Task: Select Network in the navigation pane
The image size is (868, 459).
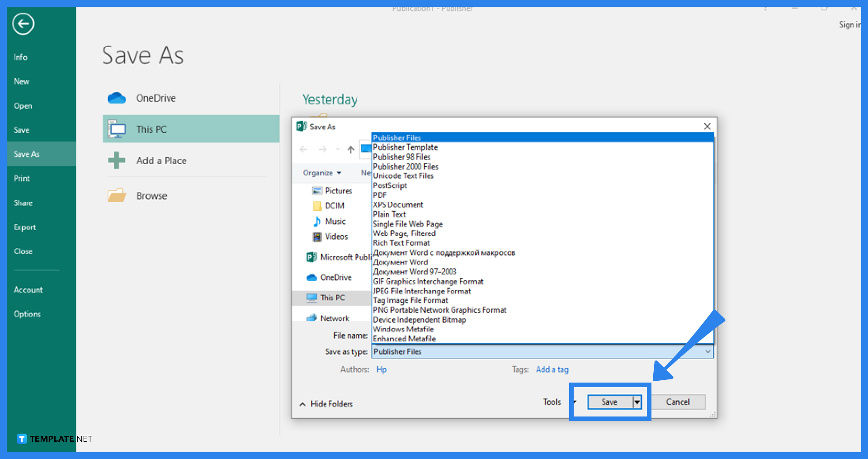Action: [x=335, y=318]
